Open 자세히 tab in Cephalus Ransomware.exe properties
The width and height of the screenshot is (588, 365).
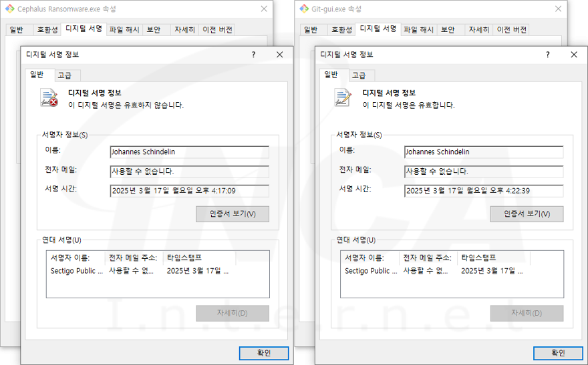[x=184, y=30]
